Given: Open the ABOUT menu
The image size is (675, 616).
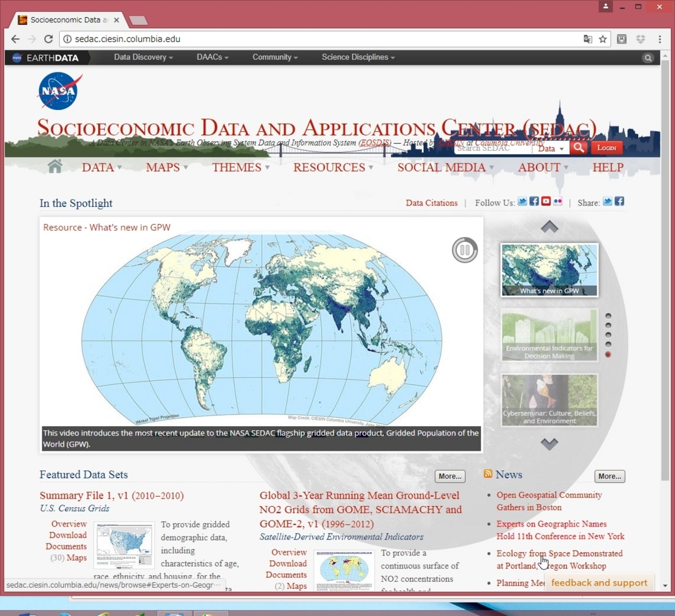Looking at the screenshot, I should [543, 167].
